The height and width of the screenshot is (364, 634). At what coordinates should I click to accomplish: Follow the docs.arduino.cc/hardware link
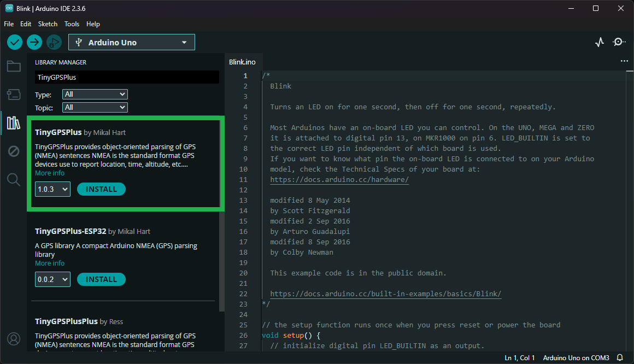tap(339, 180)
